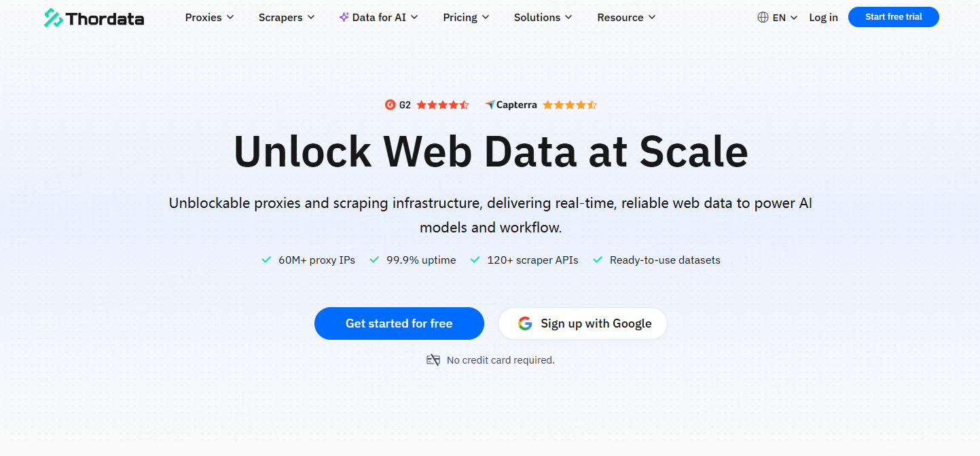Viewport: 980px width, 456px height.
Task: Click Get started for free
Action: tap(399, 323)
